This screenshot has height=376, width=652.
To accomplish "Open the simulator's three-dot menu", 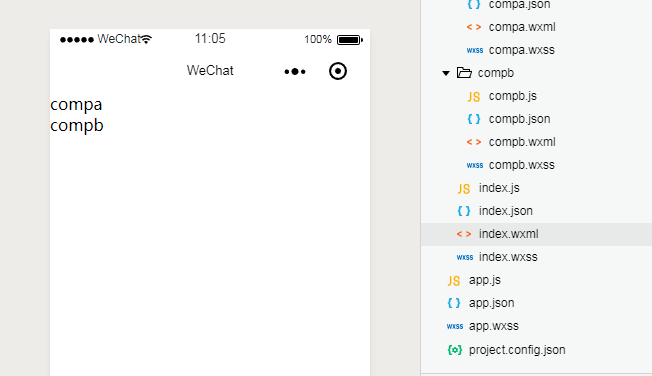I will (x=295, y=72).
